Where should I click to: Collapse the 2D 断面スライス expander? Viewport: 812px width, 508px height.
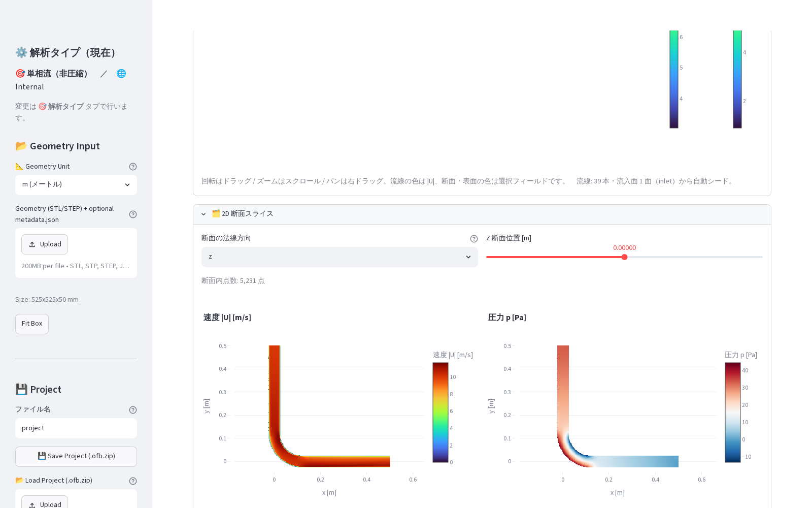482,214
